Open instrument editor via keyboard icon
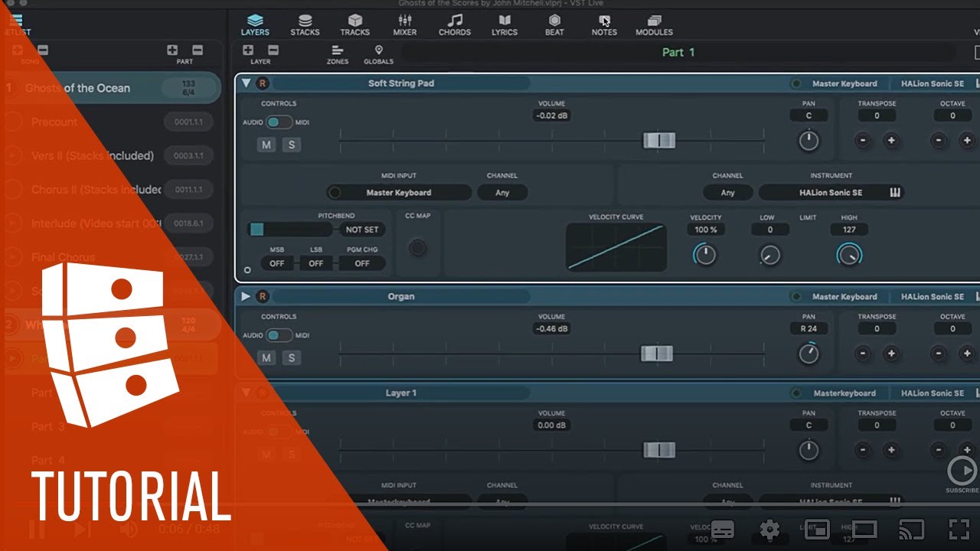The width and height of the screenshot is (980, 551). point(895,193)
